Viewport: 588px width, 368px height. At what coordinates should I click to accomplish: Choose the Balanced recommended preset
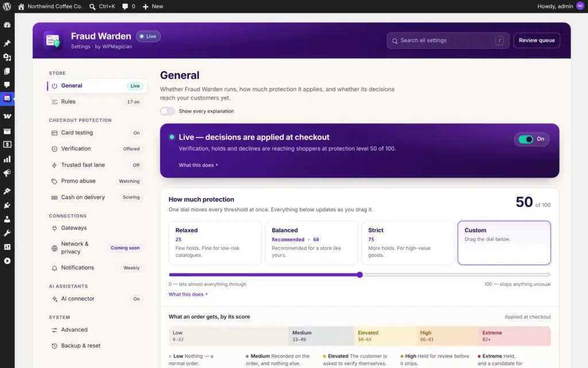311,243
